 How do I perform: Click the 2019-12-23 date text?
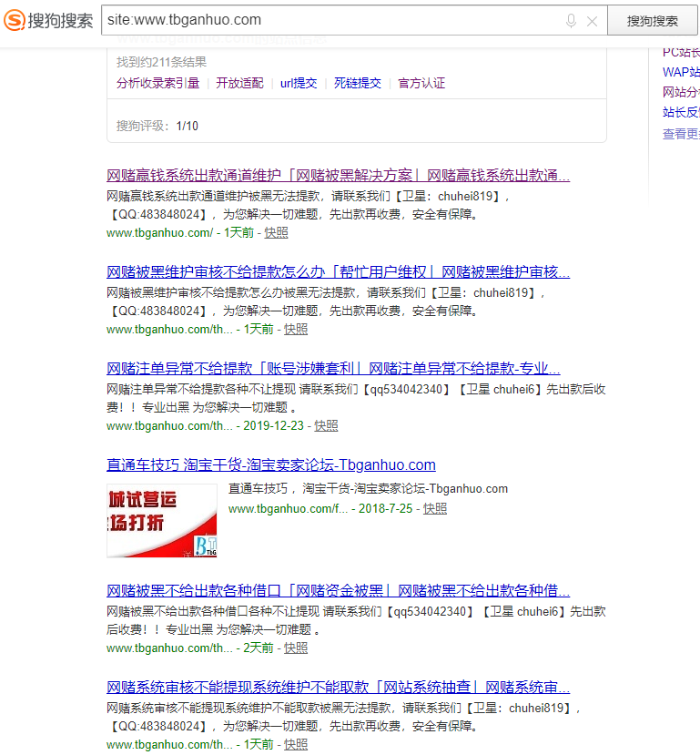pyautogui.click(x=273, y=425)
